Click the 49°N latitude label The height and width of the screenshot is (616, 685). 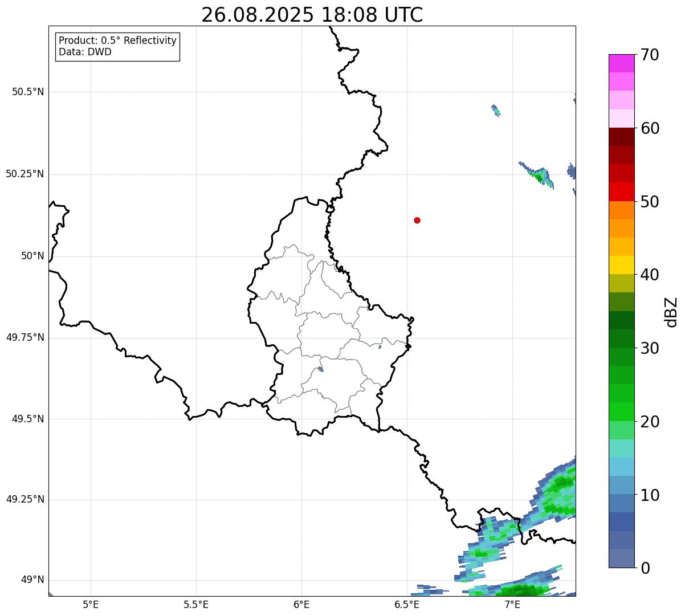32,580
